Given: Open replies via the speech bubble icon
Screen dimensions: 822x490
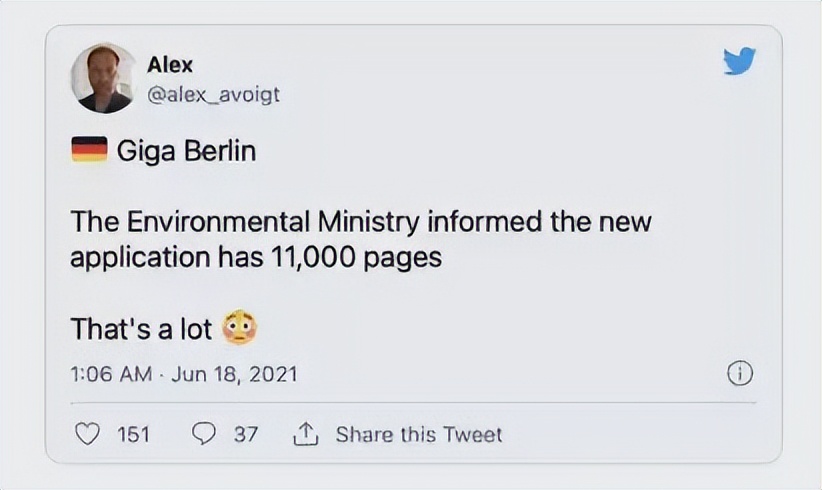Looking at the screenshot, I should point(204,434).
